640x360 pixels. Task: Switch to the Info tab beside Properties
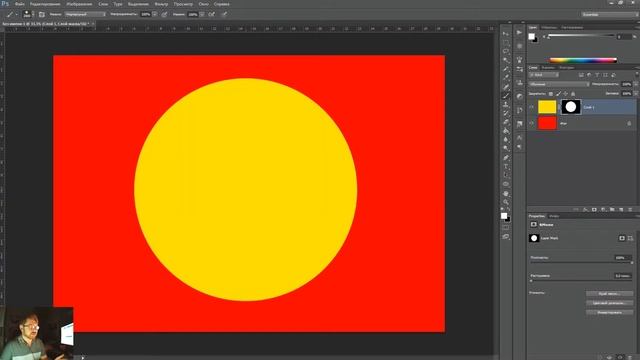pyautogui.click(x=554, y=216)
